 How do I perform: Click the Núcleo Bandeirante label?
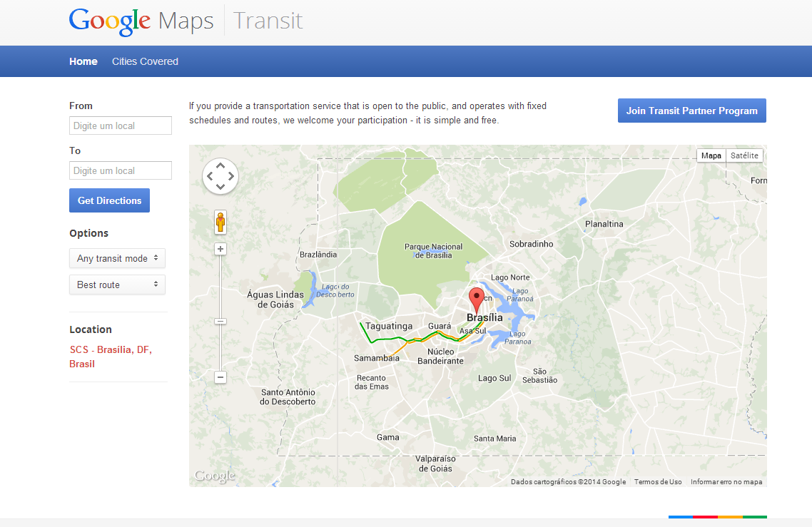click(441, 356)
